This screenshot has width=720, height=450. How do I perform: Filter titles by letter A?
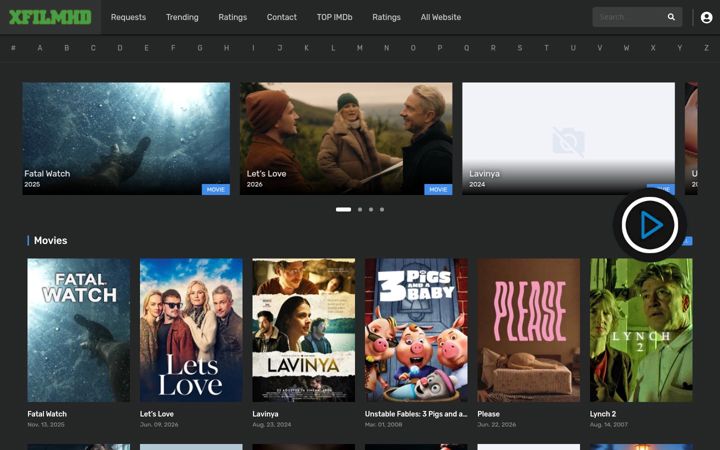click(40, 48)
